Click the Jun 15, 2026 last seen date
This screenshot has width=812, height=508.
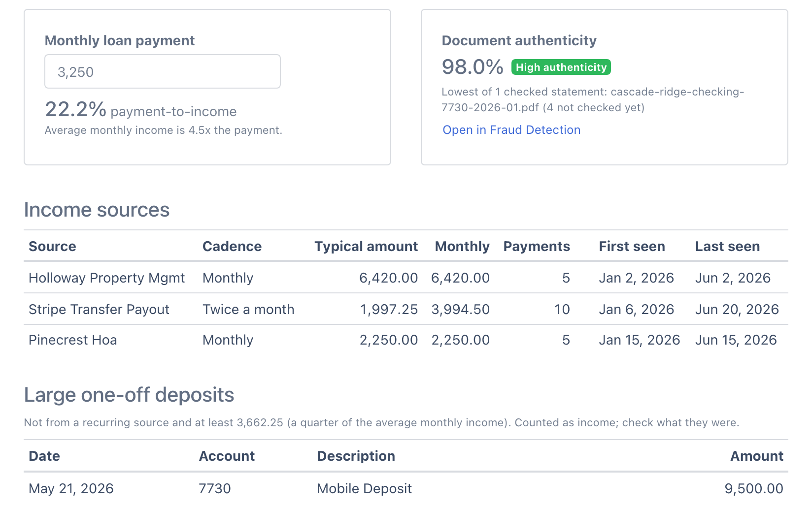point(736,340)
